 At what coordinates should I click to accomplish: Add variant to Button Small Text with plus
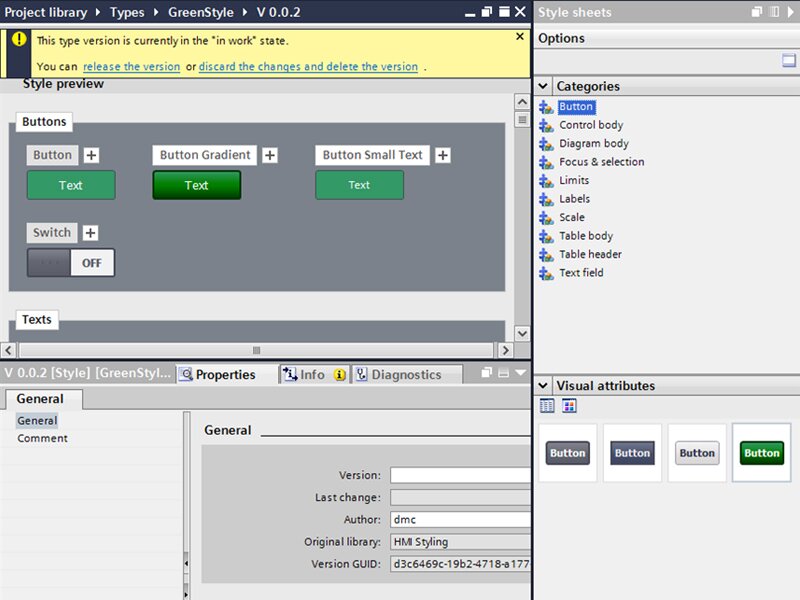pos(443,155)
